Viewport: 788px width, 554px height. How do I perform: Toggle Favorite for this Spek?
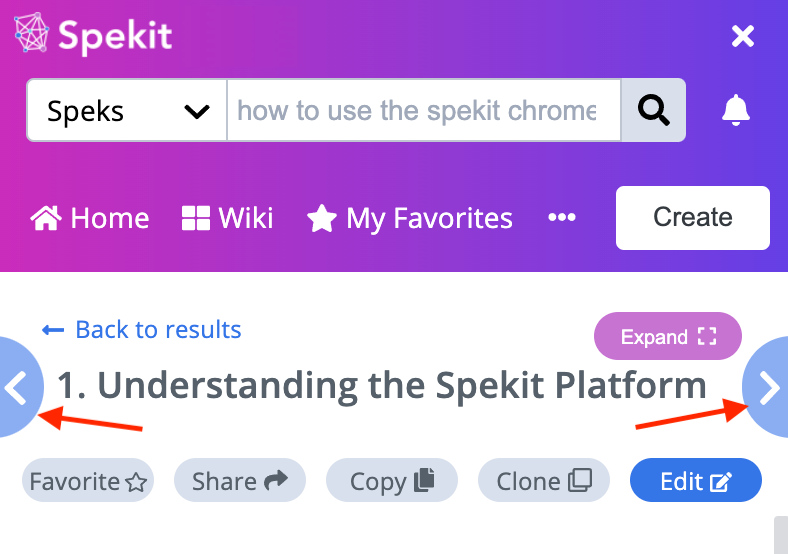click(x=88, y=480)
